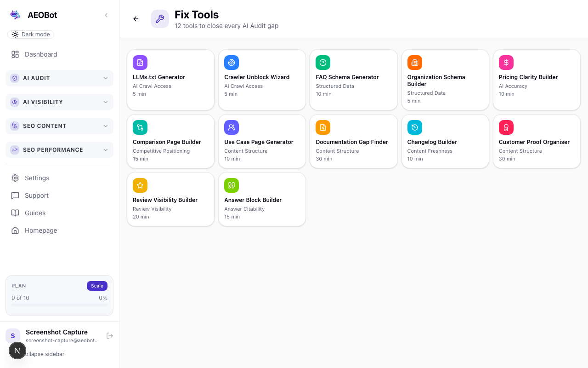Click the Fix Tools wrench icon
Image resolution: width=588 pixels, height=368 pixels.
click(x=160, y=19)
